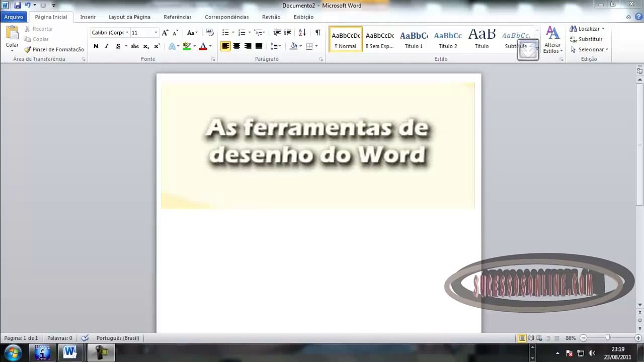The width and height of the screenshot is (644, 362).
Task: Open text effects glowing A icon
Action: click(172, 46)
